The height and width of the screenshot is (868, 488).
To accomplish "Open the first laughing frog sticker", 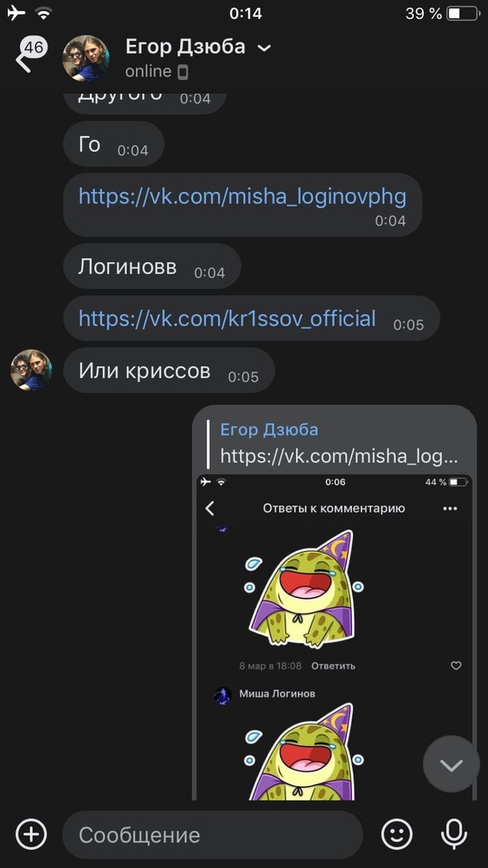I will coord(304,588).
